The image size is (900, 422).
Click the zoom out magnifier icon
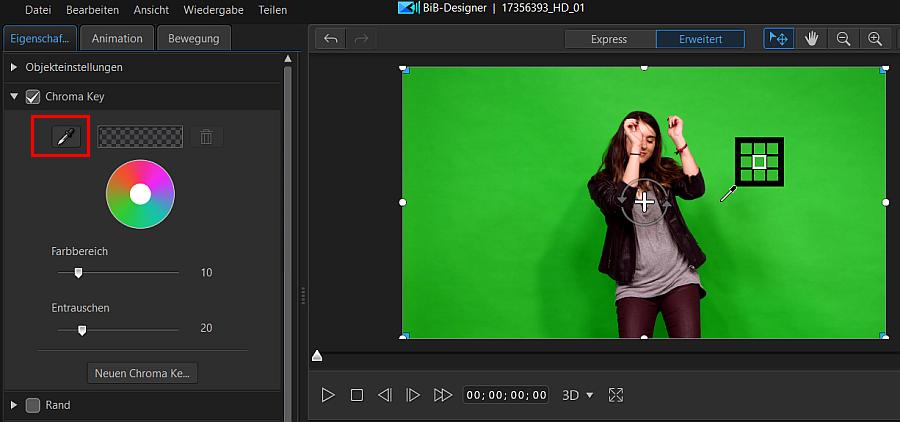pos(843,39)
